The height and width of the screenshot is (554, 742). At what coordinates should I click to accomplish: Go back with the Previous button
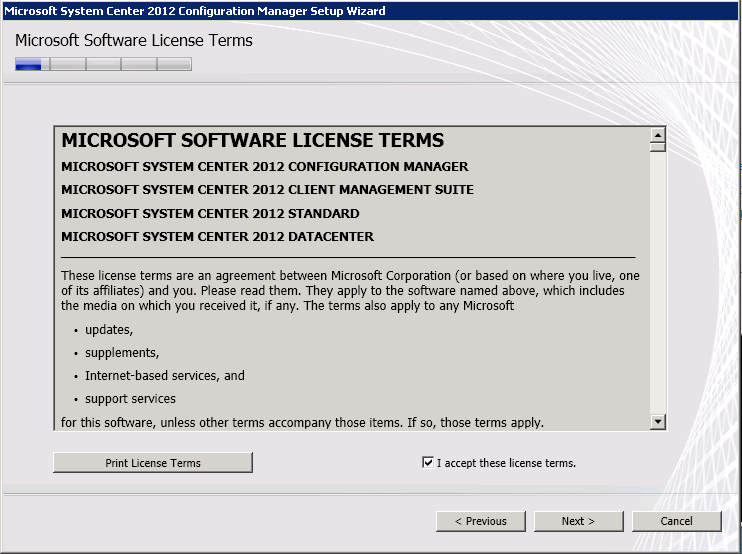pyautogui.click(x=481, y=521)
